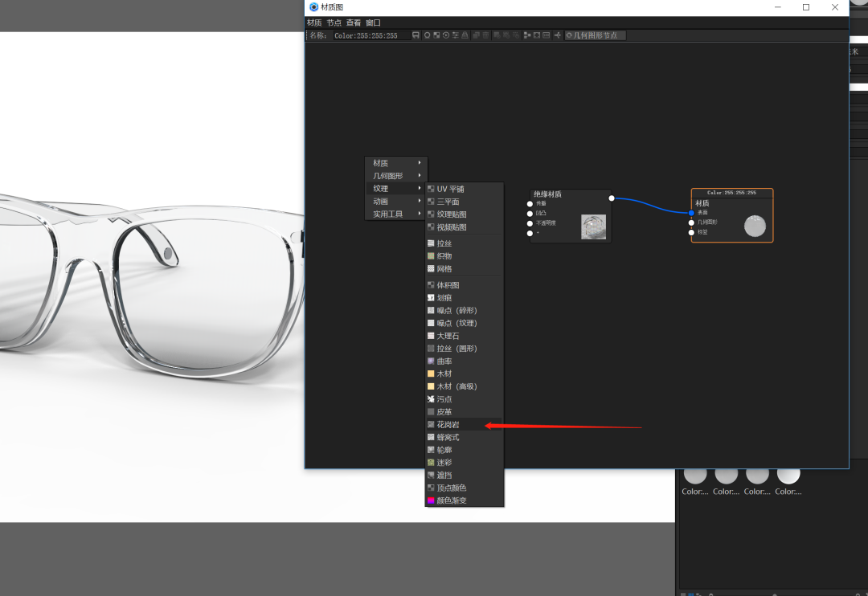
Task: Choose UV 平铺 from the texture submenu
Action: click(x=465, y=190)
